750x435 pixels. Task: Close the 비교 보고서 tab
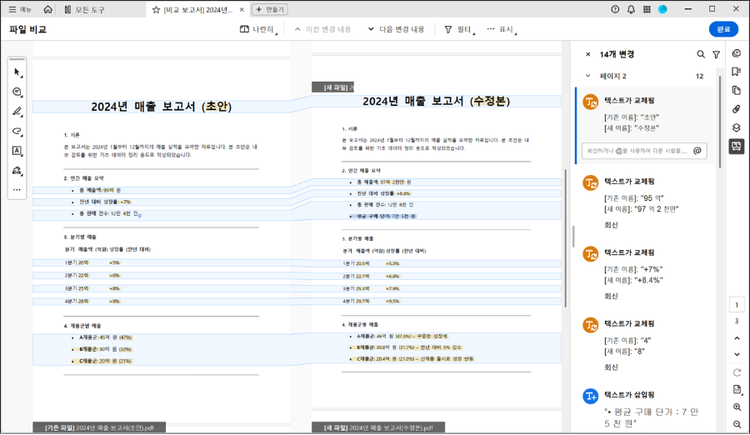coord(242,10)
